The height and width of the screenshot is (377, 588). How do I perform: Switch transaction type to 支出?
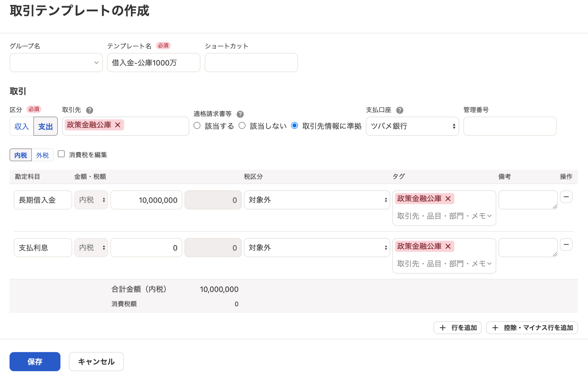(46, 126)
